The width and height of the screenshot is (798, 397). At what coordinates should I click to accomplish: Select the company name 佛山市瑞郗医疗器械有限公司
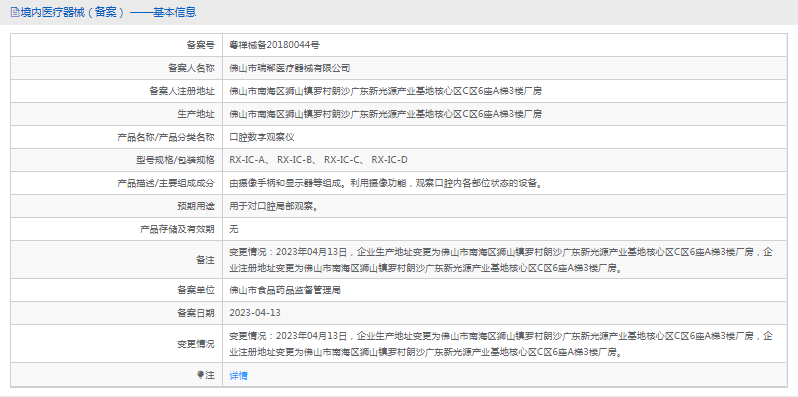290,68
